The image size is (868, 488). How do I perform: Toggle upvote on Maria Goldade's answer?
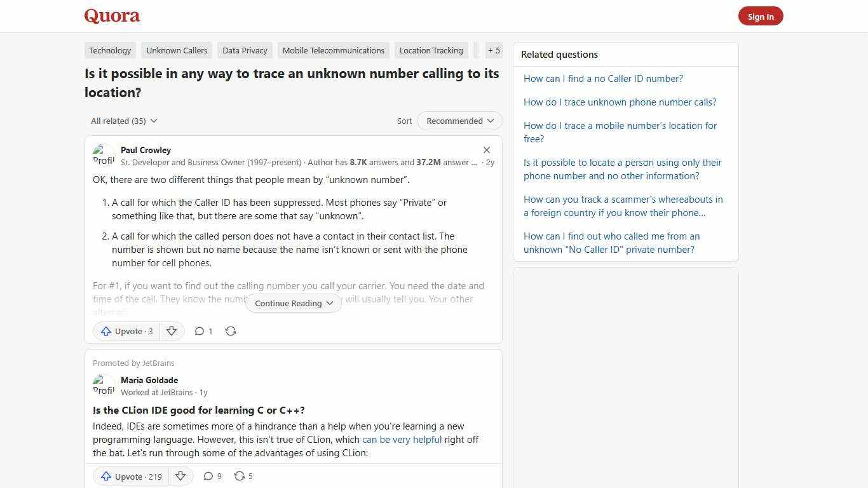click(x=130, y=476)
